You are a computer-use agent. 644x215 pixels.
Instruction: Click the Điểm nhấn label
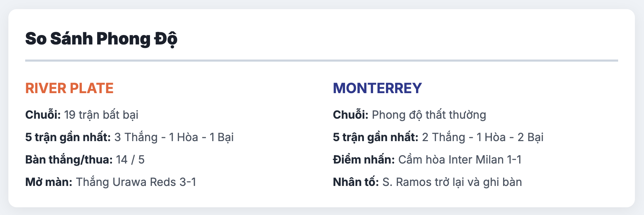tap(364, 160)
